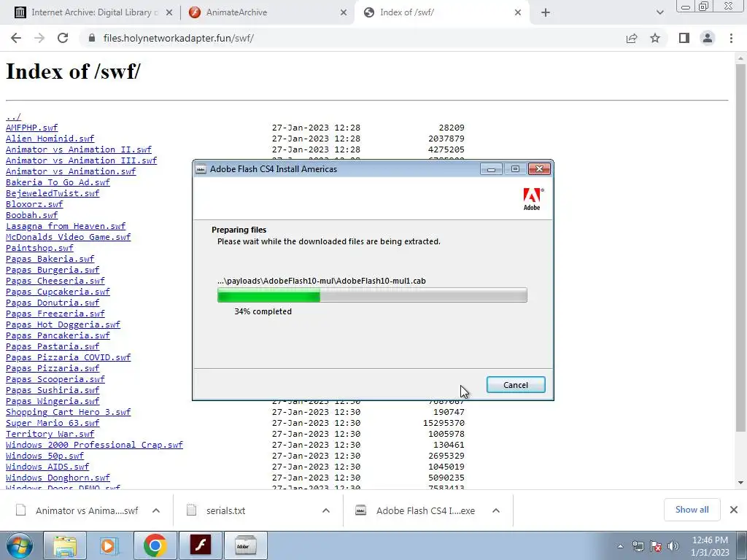Click '34% completed' status text

pos(263,311)
